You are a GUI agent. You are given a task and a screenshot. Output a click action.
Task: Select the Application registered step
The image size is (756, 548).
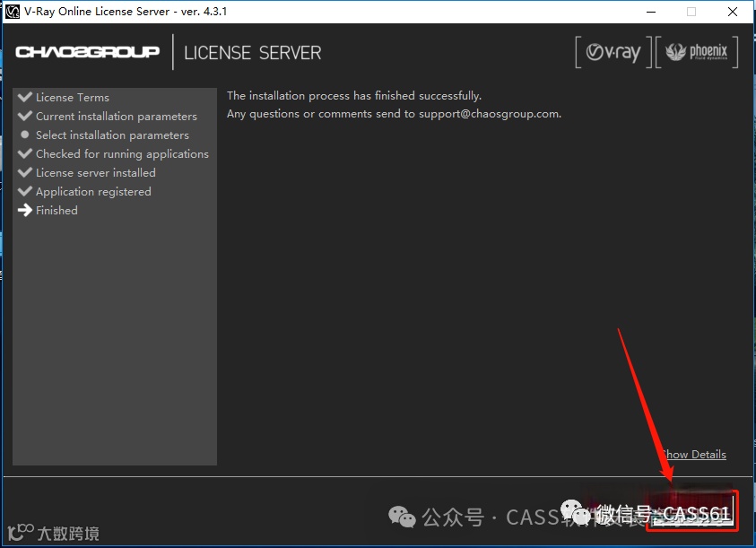(93, 192)
